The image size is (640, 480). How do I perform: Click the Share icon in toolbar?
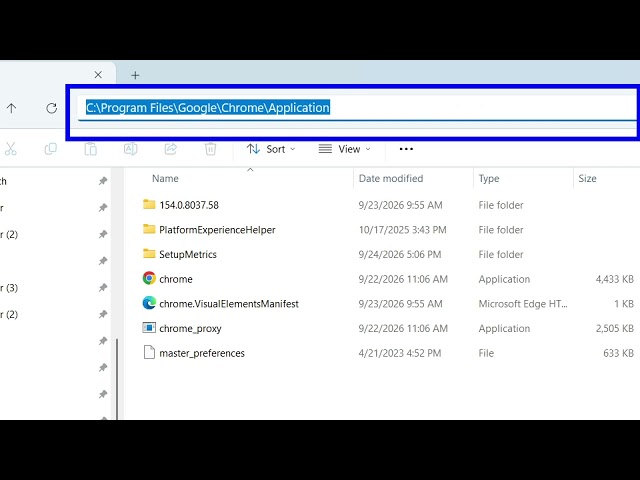pyautogui.click(x=171, y=149)
